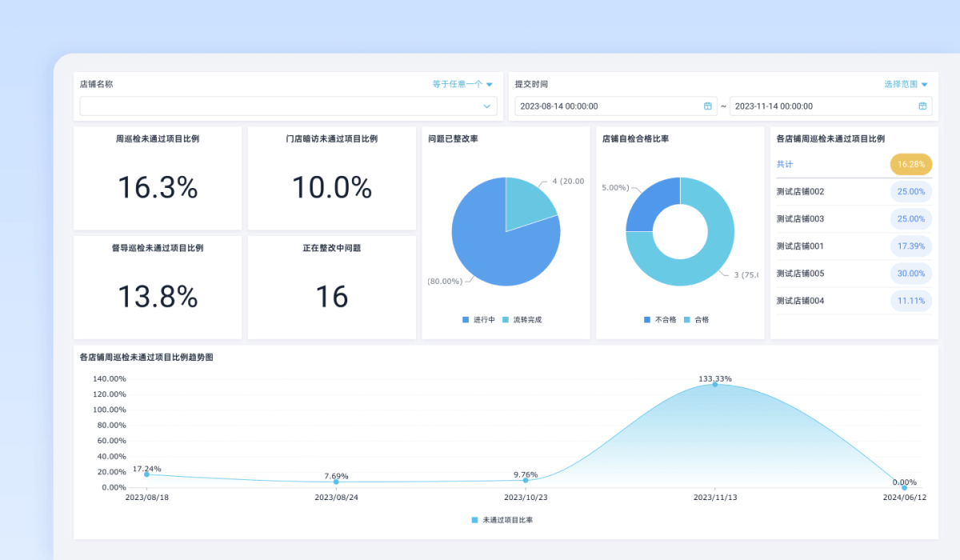960x560 pixels.
Task: Click the 25.00% badge for 测试店铺003
Action: (911, 219)
